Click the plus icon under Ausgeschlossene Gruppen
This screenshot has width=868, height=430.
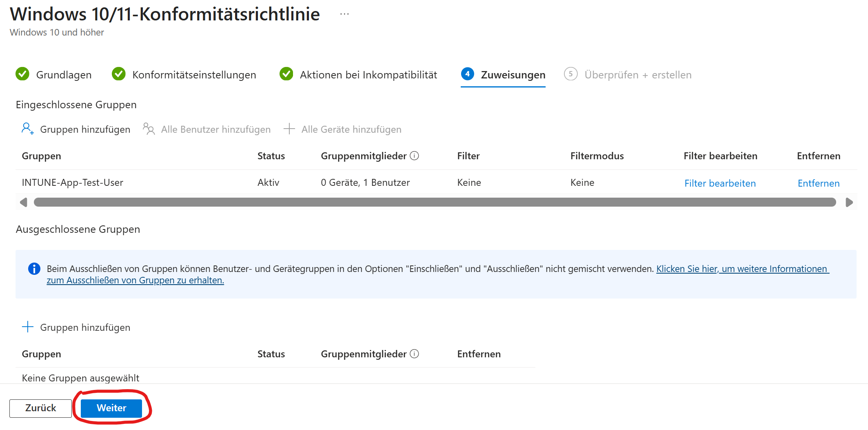point(27,327)
